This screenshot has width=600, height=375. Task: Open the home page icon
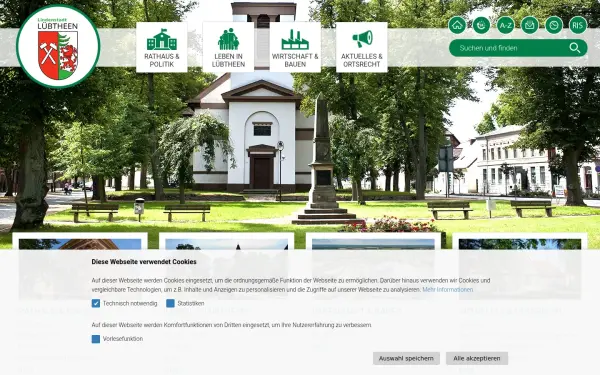457,25
